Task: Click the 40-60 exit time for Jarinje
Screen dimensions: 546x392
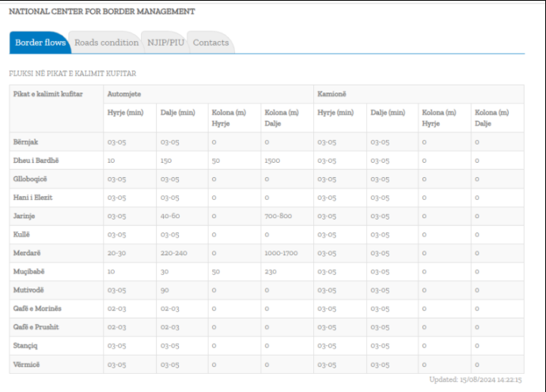Action: (x=170, y=216)
